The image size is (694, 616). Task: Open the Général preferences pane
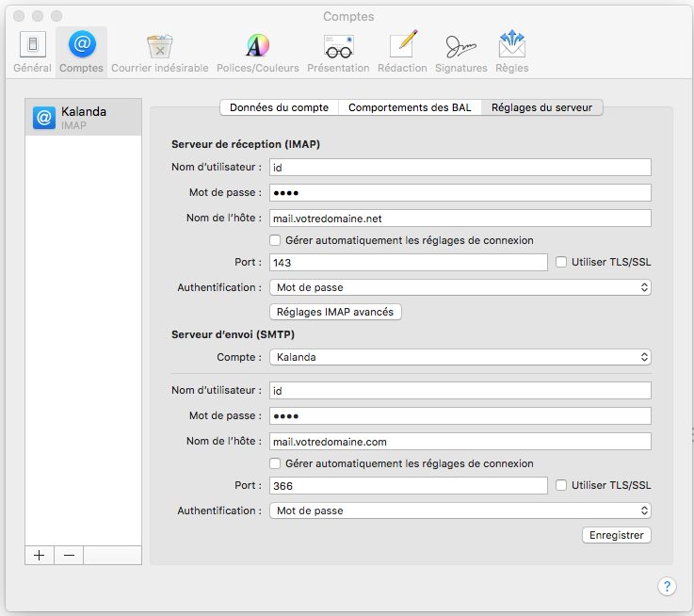point(32,52)
